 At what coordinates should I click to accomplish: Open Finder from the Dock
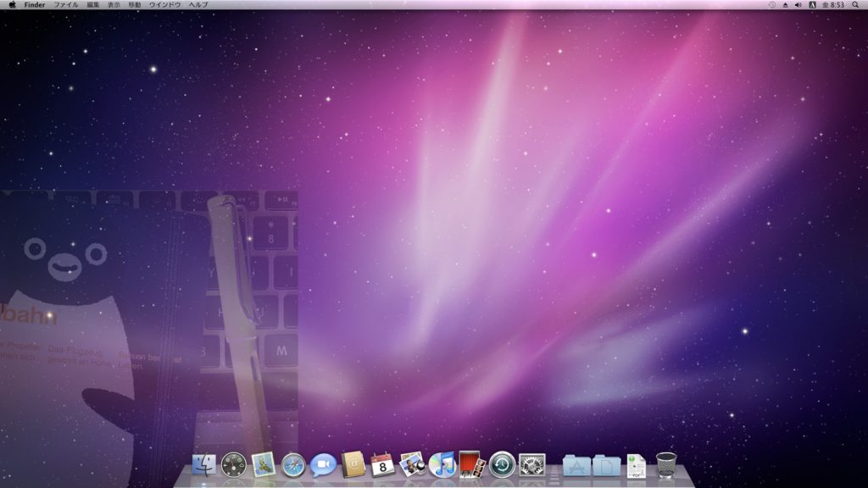pyautogui.click(x=203, y=465)
